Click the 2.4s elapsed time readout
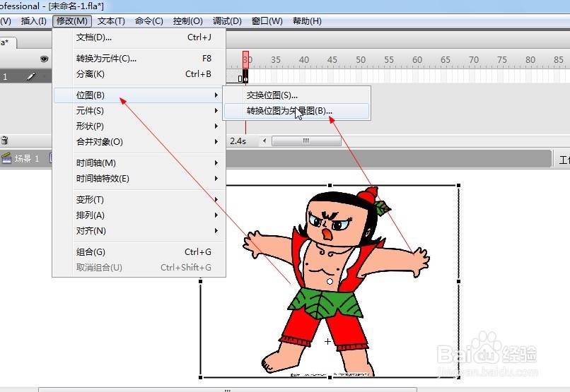Screen dimensions: 570x392 [238, 141]
